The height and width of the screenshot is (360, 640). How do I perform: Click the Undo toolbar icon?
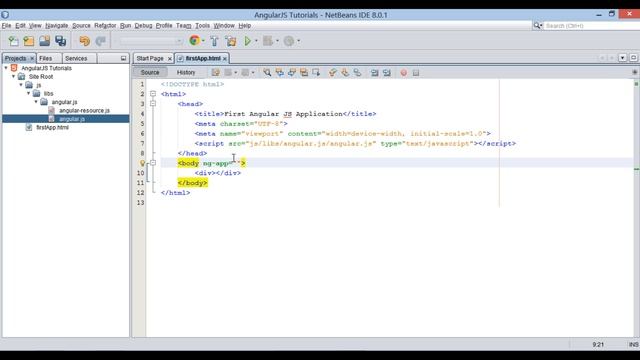[x=84, y=41]
